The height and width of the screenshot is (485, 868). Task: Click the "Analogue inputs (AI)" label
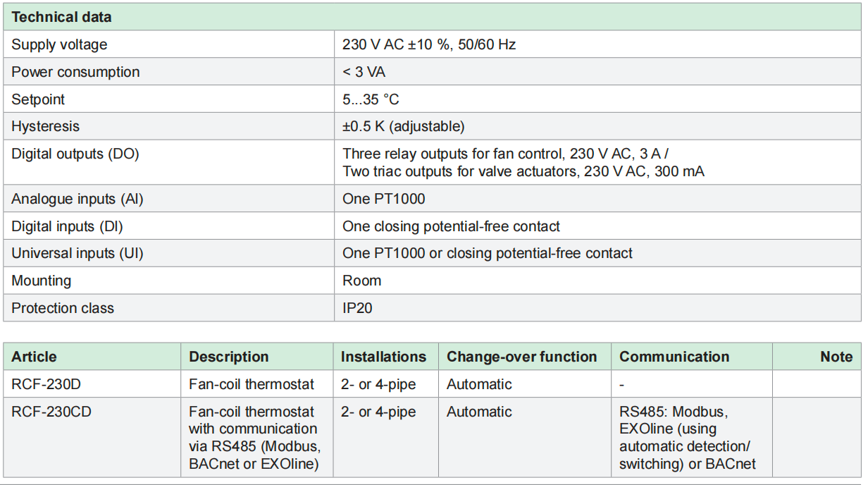[x=77, y=199]
